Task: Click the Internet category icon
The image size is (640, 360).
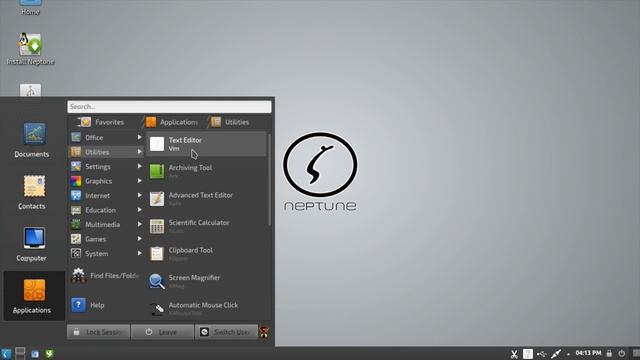Action: pos(76,196)
